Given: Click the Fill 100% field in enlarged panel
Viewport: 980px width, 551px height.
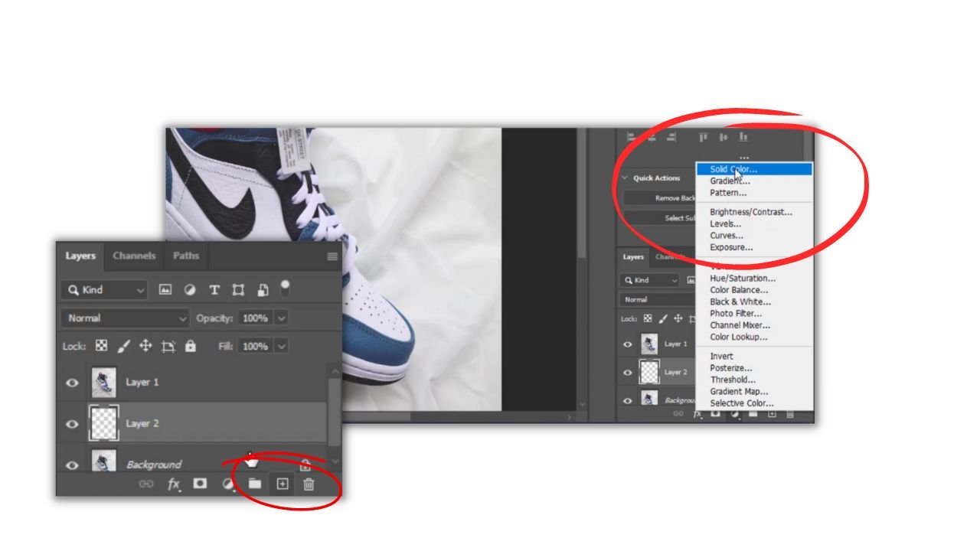Looking at the screenshot, I should (255, 347).
